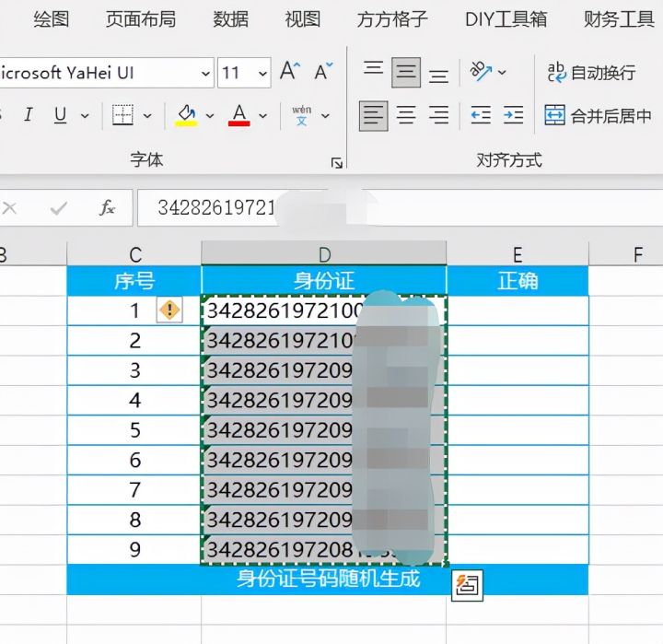Viewport: 663px width, 644px height.
Task: Expand the underline style options arrow
Action: [x=85, y=115]
